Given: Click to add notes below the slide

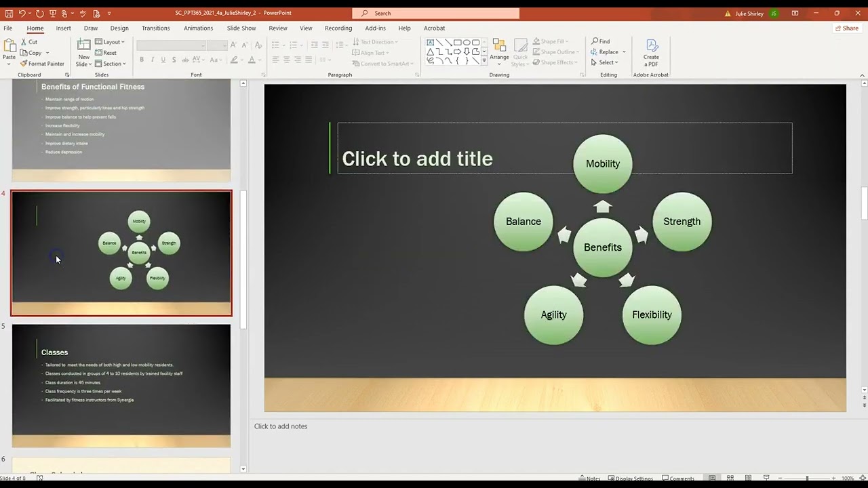Looking at the screenshot, I should click(281, 426).
